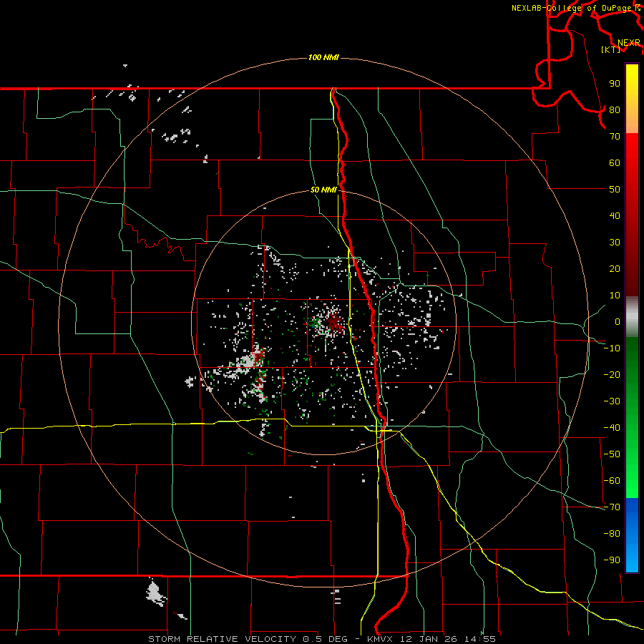Viewport: 644px width, 644px height.
Task: Select the -50 value on the velocity scale
Action: coord(612,454)
